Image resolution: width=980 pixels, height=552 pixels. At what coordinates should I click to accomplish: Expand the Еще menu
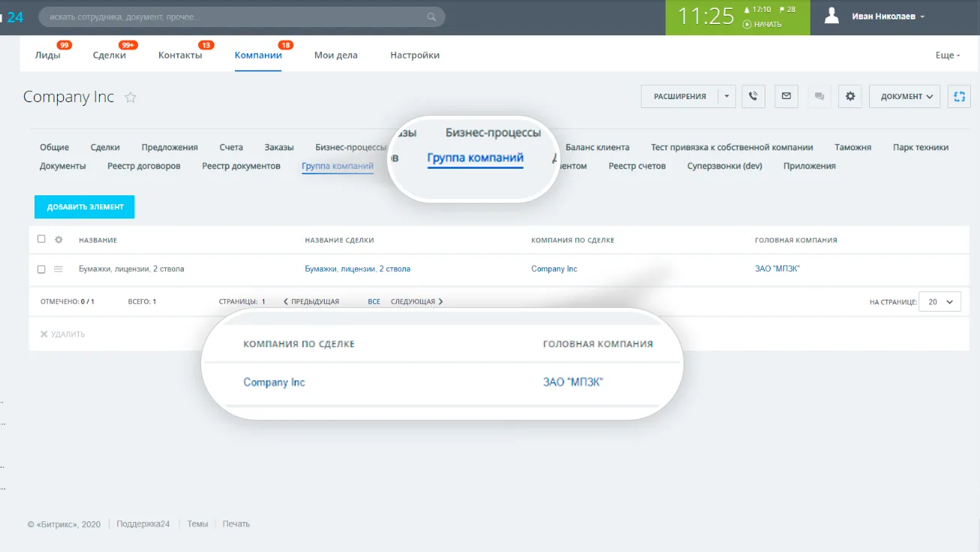(948, 55)
